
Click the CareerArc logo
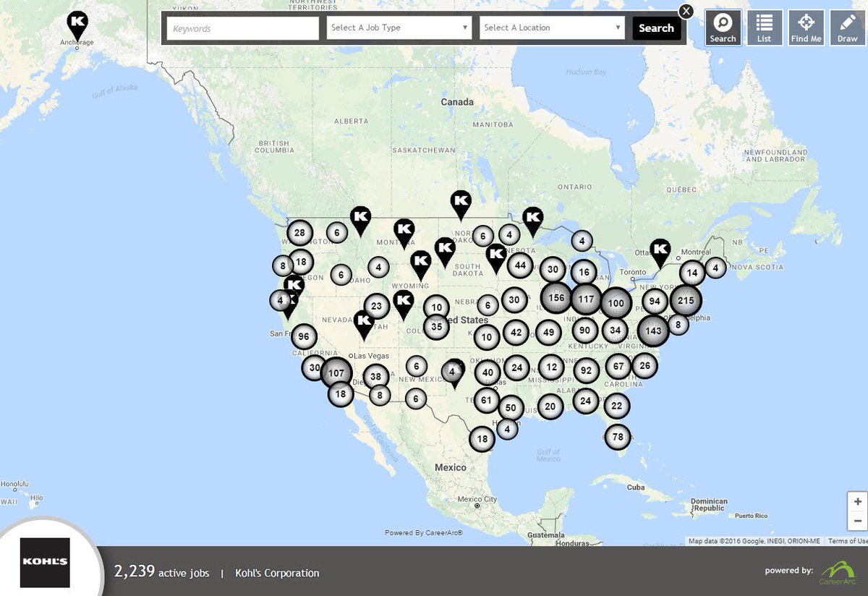(x=836, y=572)
